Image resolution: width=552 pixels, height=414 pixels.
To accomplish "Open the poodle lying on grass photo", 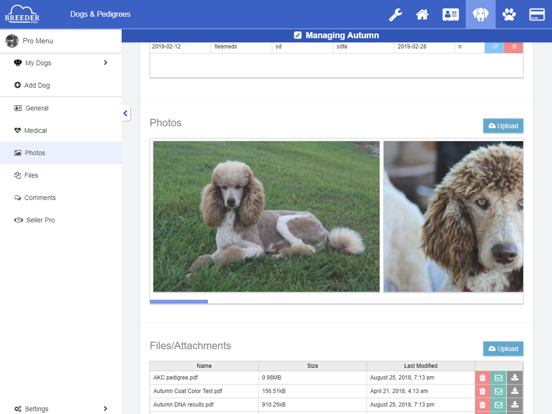I will click(266, 217).
